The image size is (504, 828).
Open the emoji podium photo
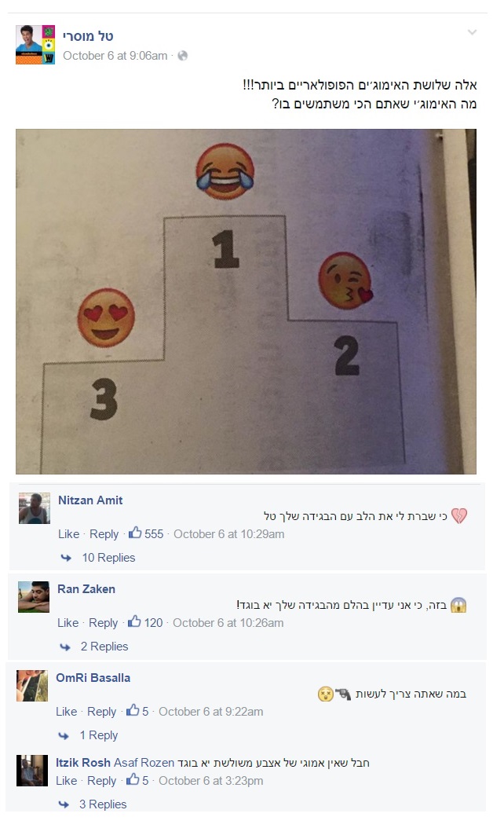(x=246, y=302)
